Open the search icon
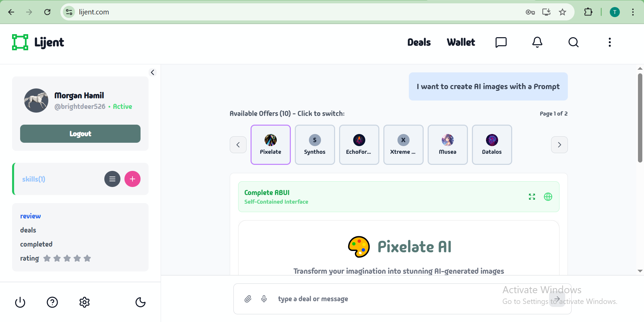Viewport: 644px width, 322px height. 574,42
